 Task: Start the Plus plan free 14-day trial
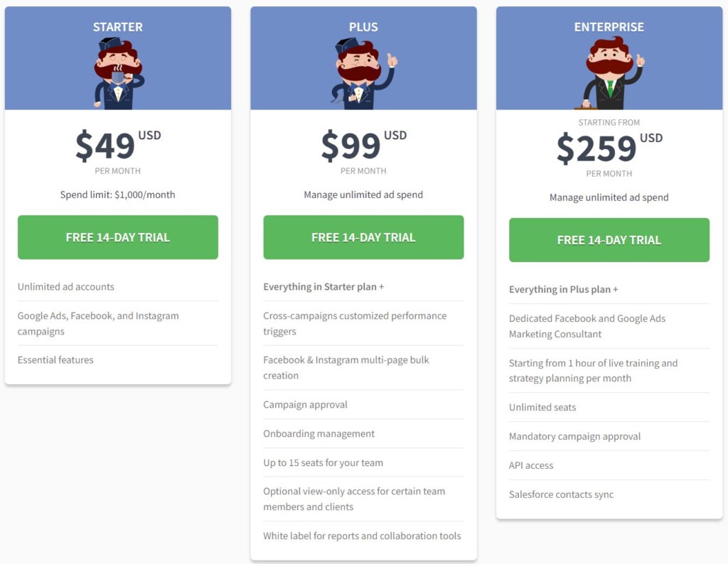pos(363,237)
